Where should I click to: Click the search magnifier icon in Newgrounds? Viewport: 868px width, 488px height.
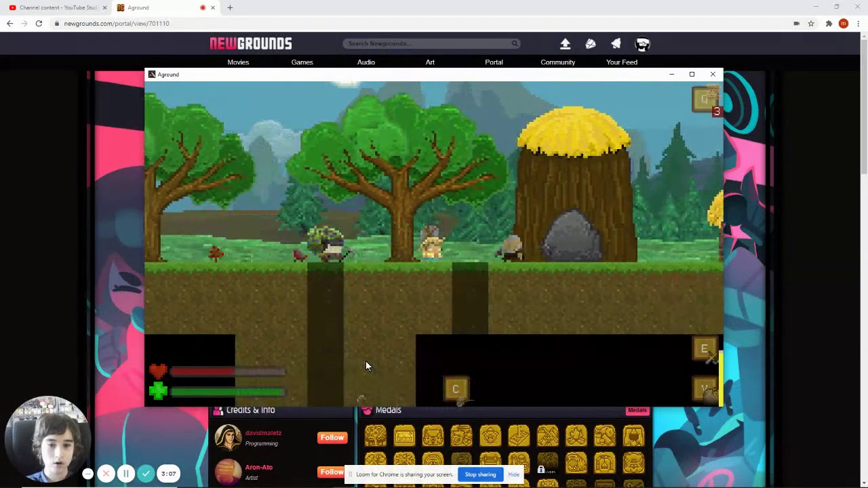(515, 43)
